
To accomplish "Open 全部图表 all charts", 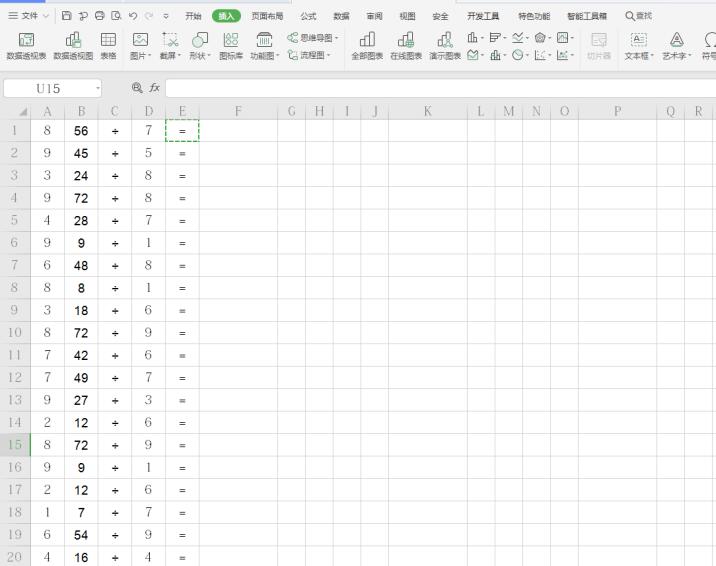I will (x=367, y=46).
